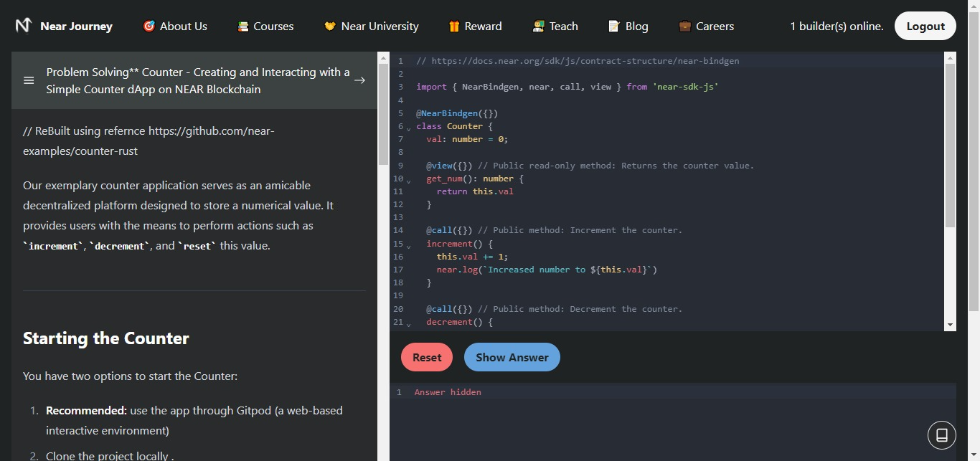Go to next lesson with the right arrow

[360, 80]
